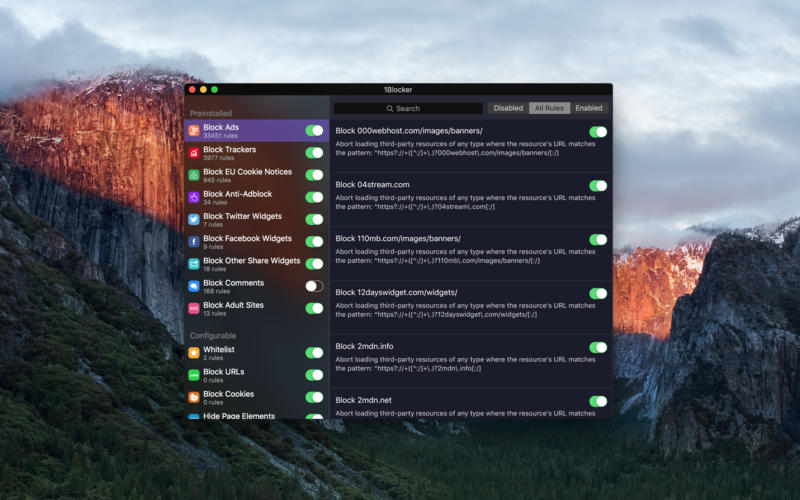Click the Block Adult Sites icon
The width and height of the screenshot is (800, 500).
[x=194, y=308]
